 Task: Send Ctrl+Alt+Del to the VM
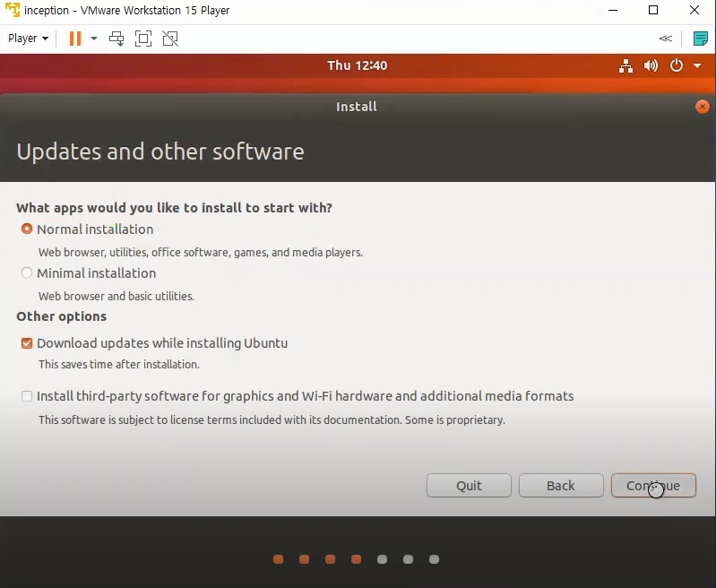pos(116,39)
